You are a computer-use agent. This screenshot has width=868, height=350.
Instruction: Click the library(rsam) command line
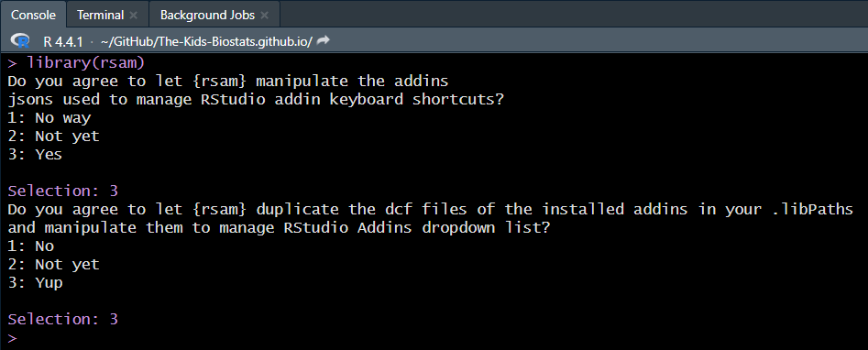click(x=76, y=62)
